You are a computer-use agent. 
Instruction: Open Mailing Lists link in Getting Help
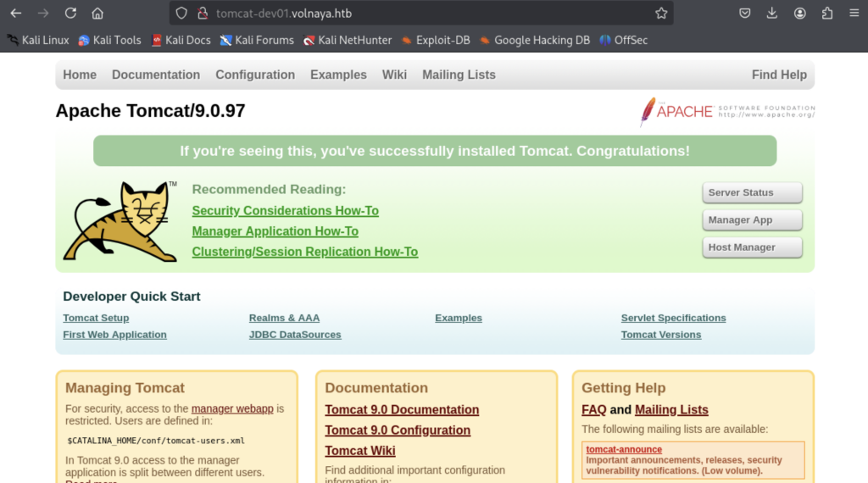671,410
